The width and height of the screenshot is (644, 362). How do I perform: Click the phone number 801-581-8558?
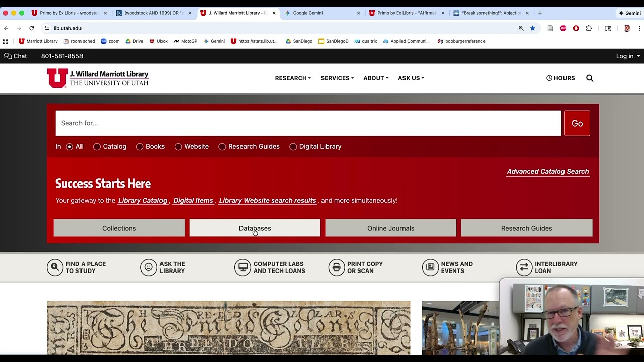pyautogui.click(x=62, y=56)
